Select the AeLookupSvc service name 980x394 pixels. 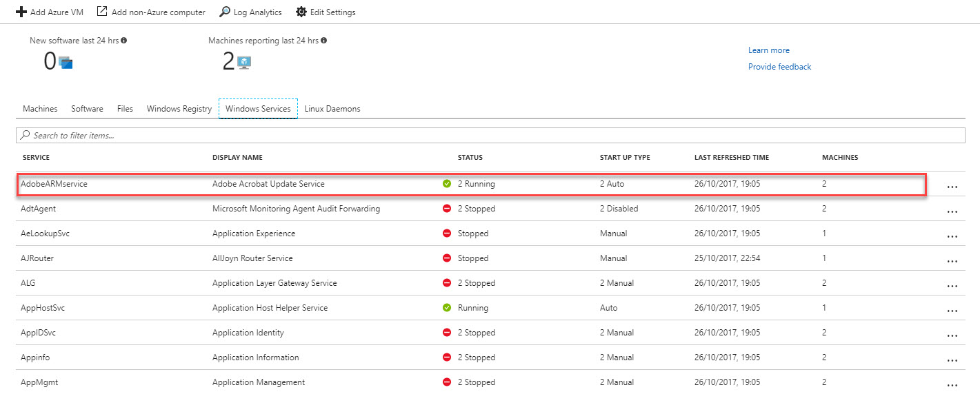click(45, 234)
